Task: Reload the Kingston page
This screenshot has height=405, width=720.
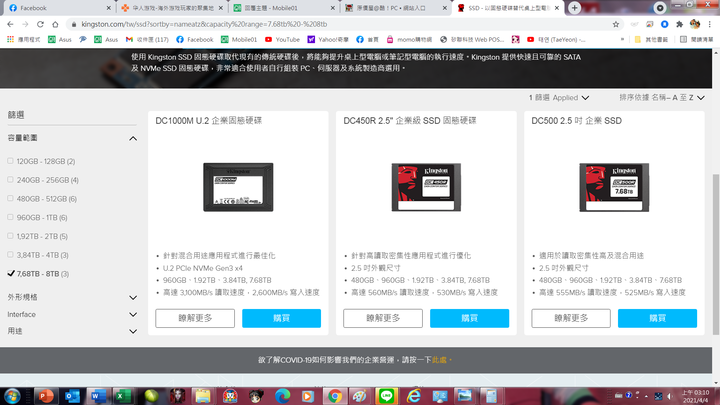Action: (40, 24)
